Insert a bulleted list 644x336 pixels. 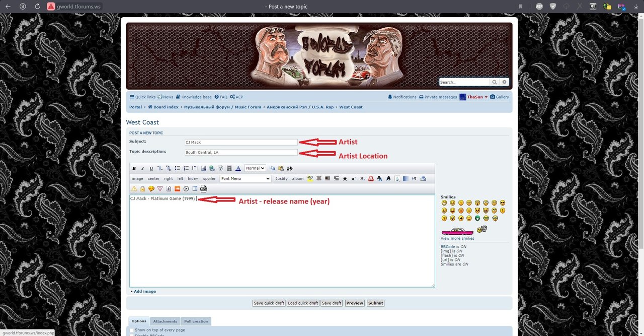(x=178, y=168)
